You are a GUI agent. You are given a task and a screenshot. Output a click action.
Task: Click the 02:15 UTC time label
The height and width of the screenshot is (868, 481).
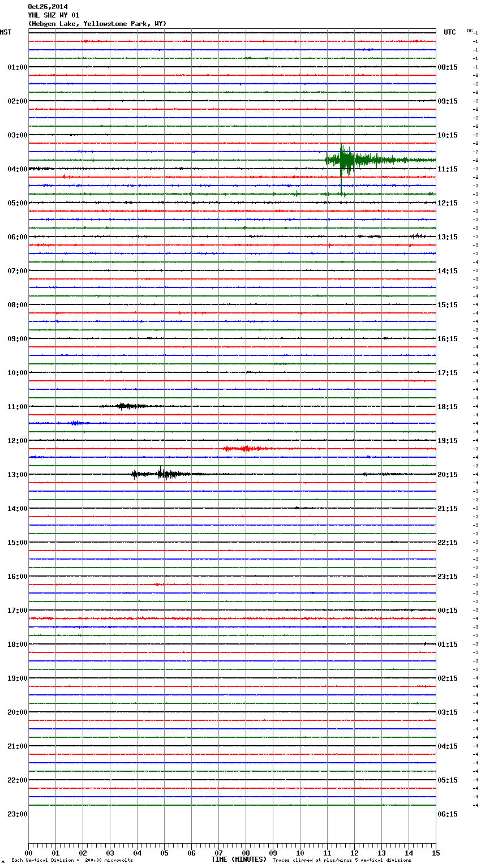point(448,678)
